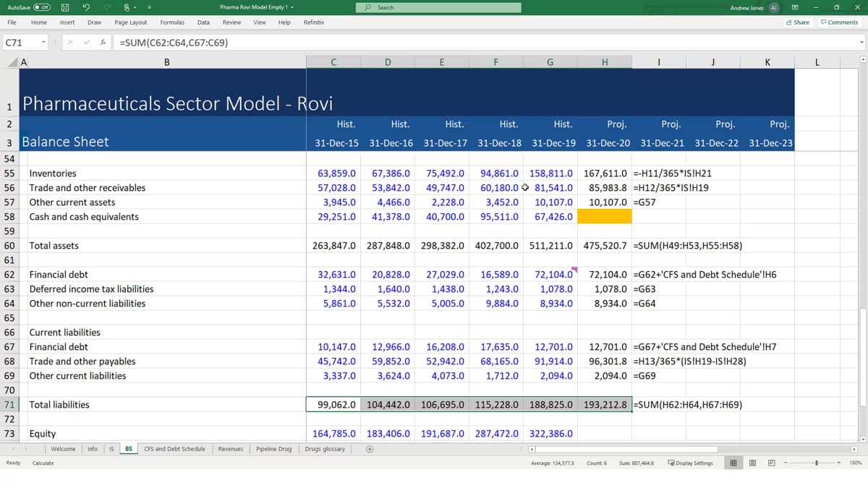
Task: Open the Refinitiv ribbon tab
Action: [x=314, y=22]
